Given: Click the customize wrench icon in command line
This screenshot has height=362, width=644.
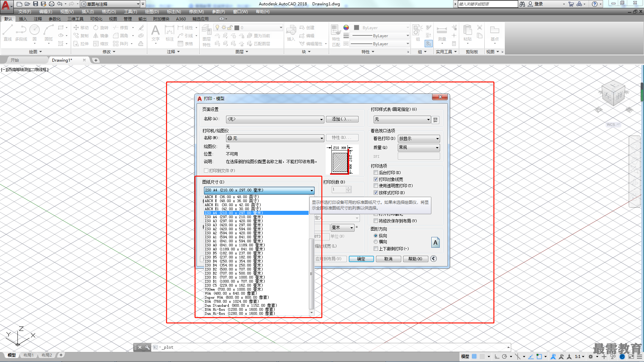Looking at the screenshot, I should (x=147, y=347).
